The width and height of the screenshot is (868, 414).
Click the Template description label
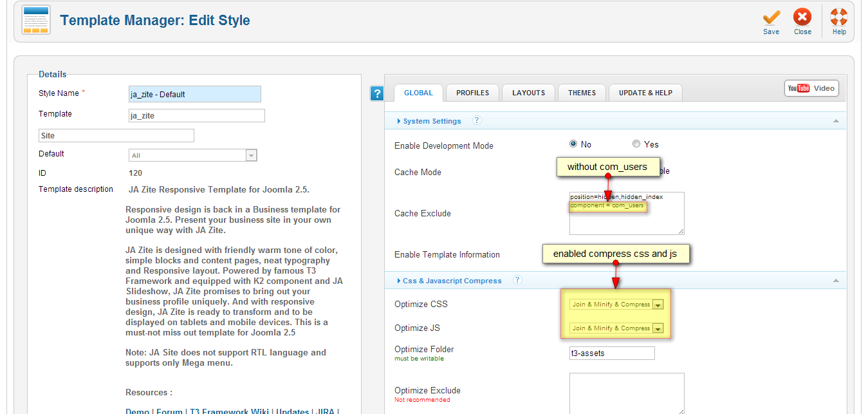point(76,189)
